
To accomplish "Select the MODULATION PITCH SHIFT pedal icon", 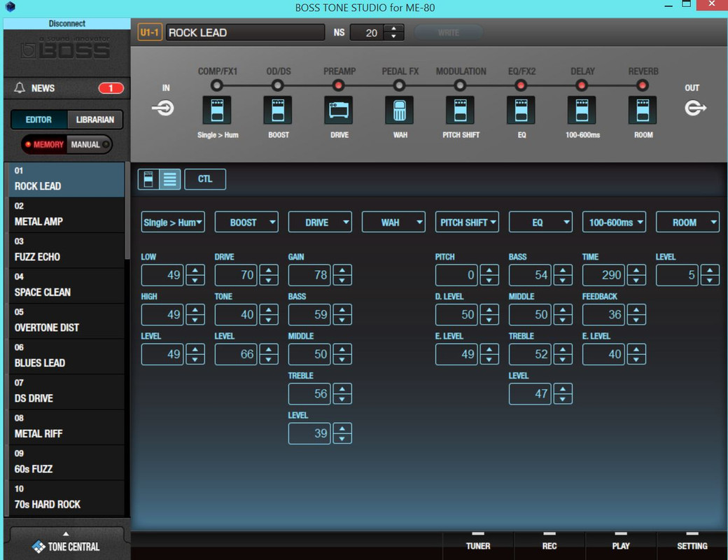I will 460,110.
